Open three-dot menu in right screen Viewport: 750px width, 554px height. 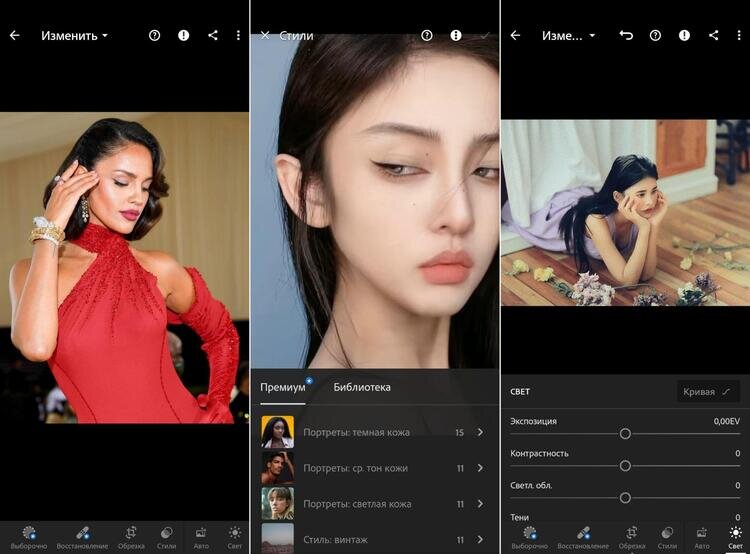pos(739,35)
